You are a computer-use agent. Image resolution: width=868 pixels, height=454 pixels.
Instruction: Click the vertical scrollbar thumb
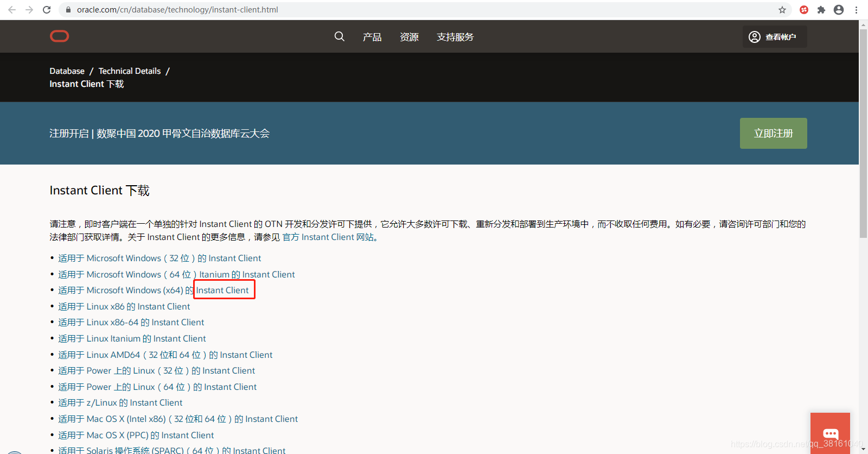(x=864, y=134)
